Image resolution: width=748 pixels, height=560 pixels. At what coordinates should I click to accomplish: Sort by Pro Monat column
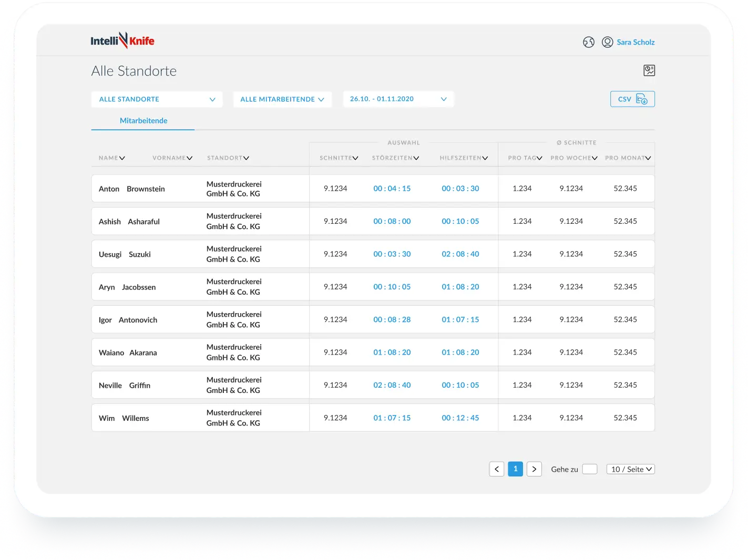tap(628, 158)
